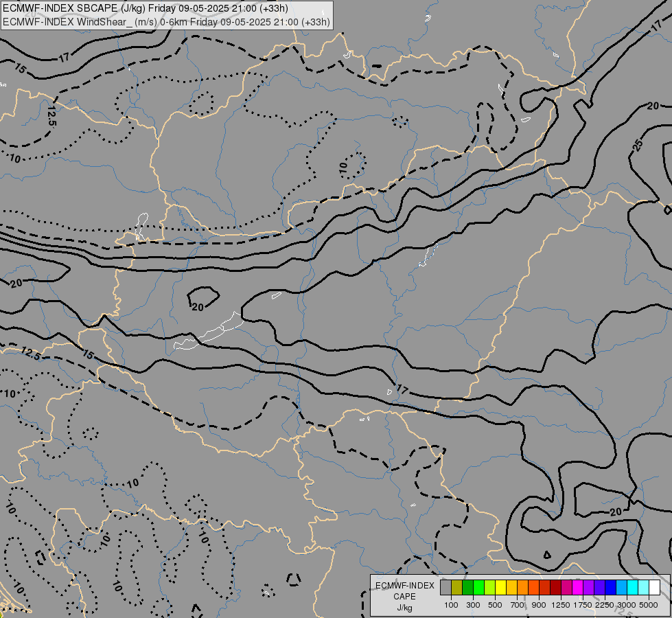Choose the cyan legend swatch
Viewport: 672px width, 618px height.
633,588
